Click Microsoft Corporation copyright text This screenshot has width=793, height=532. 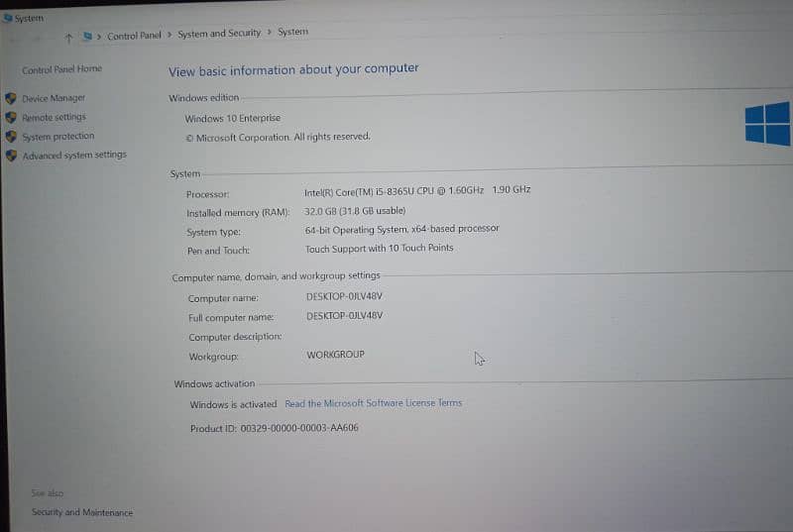[279, 138]
